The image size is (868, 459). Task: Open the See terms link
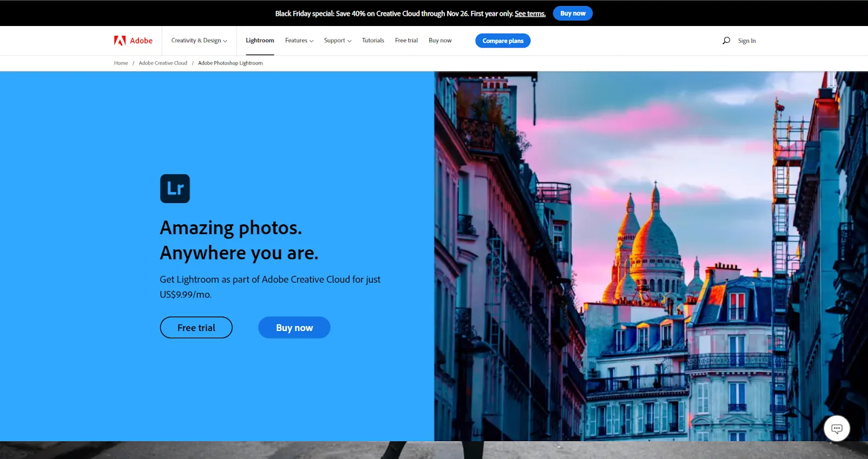click(530, 14)
